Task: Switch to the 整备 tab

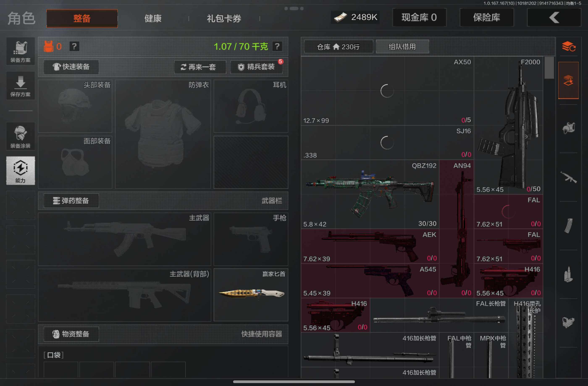Action: (82, 18)
